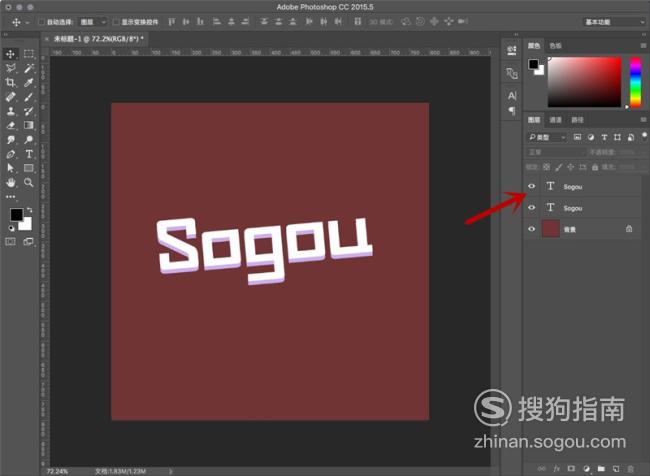Select the Crop tool
Image resolution: width=650 pixels, height=476 pixels.
point(10,83)
